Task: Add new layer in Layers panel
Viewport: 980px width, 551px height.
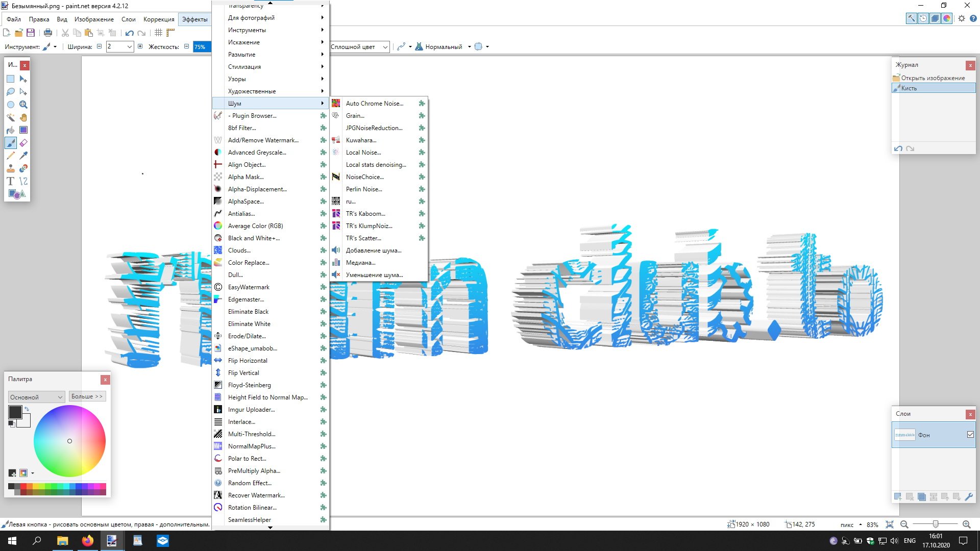Action: coord(898,496)
